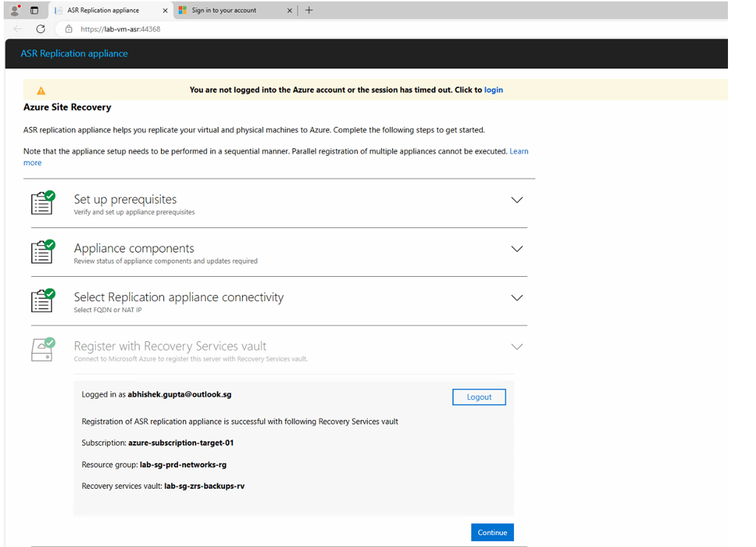Viewport: 756px width, 547px height.
Task: Click the Replication appliance connectivity clipboard icon
Action: (x=43, y=300)
